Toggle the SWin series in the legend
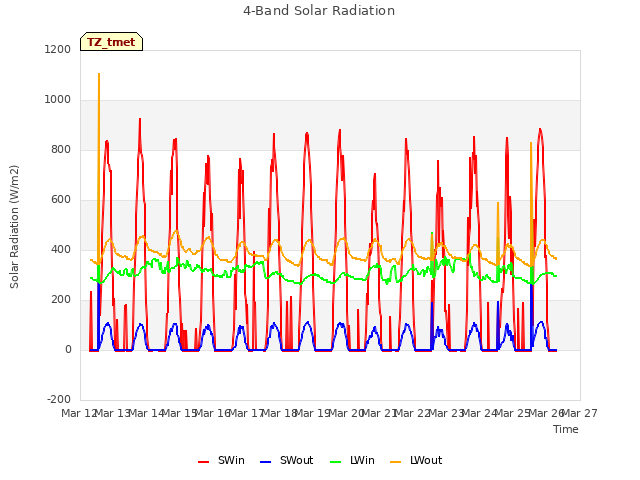 pyautogui.click(x=221, y=460)
